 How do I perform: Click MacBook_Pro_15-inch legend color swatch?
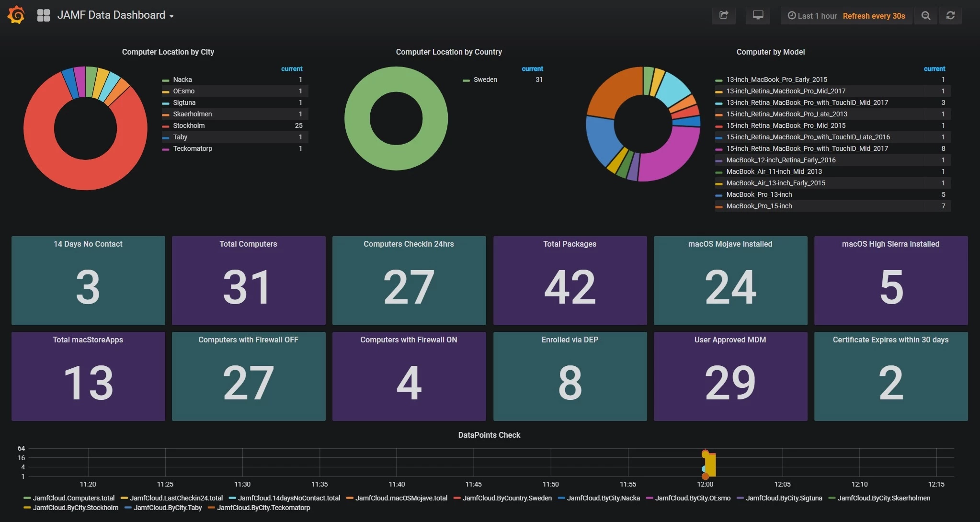click(x=718, y=206)
